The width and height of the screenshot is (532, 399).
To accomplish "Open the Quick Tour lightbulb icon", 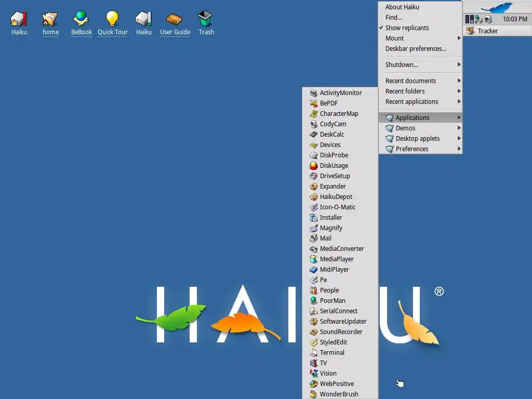I will (112, 23).
